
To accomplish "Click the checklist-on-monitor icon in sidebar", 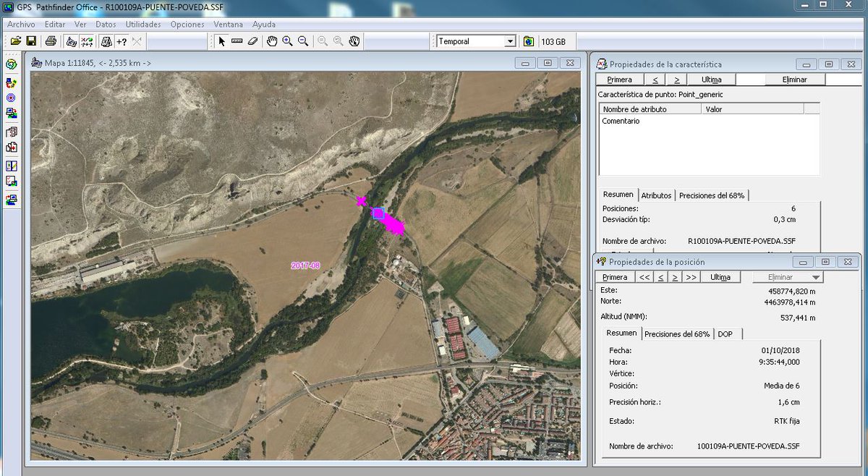I will click(x=11, y=181).
